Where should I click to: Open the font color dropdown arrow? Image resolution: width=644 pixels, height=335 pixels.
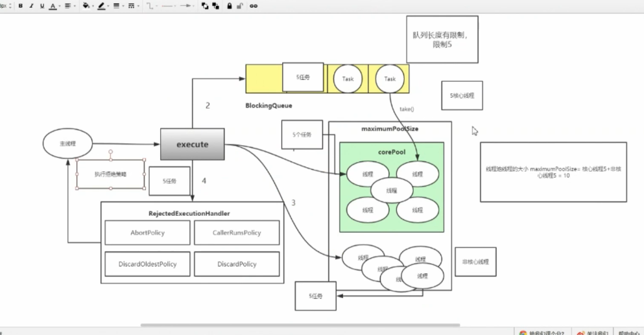pos(60,6)
